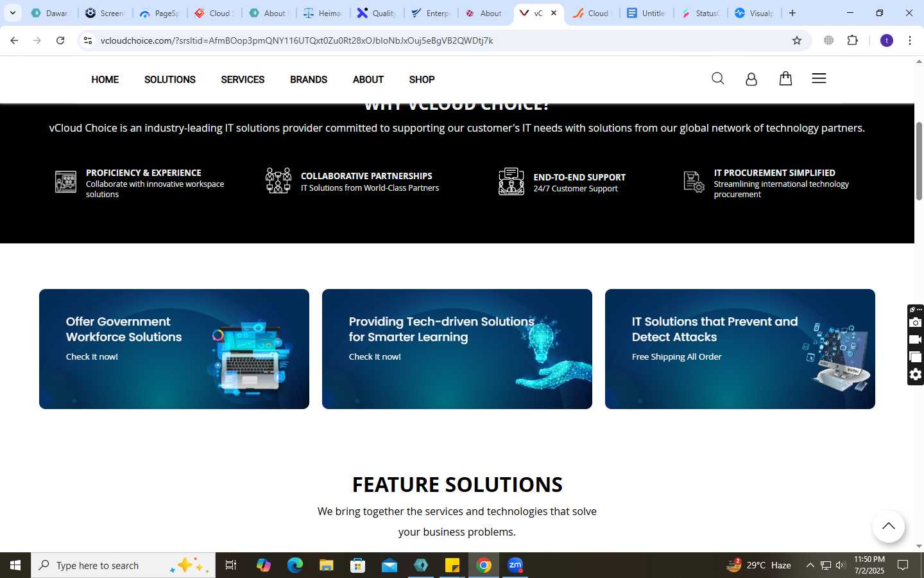Image resolution: width=924 pixels, height=578 pixels.
Task: Click the IT Procurement Simplified icon
Action: (694, 182)
